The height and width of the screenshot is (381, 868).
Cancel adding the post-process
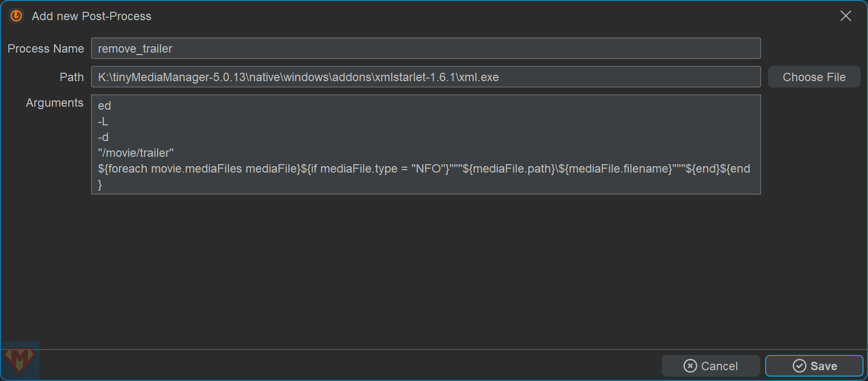pyautogui.click(x=711, y=366)
